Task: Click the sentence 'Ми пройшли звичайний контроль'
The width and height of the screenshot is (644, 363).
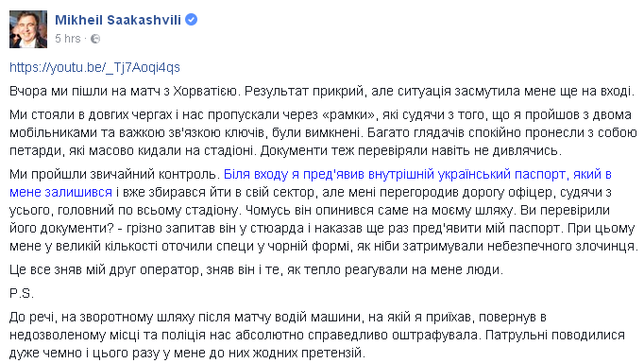Action: tap(114, 174)
